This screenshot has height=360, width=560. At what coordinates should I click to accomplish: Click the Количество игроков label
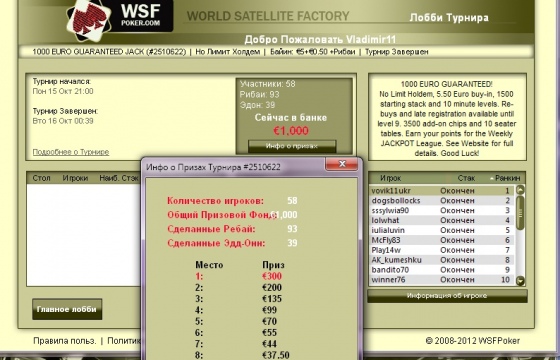(x=215, y=201)
